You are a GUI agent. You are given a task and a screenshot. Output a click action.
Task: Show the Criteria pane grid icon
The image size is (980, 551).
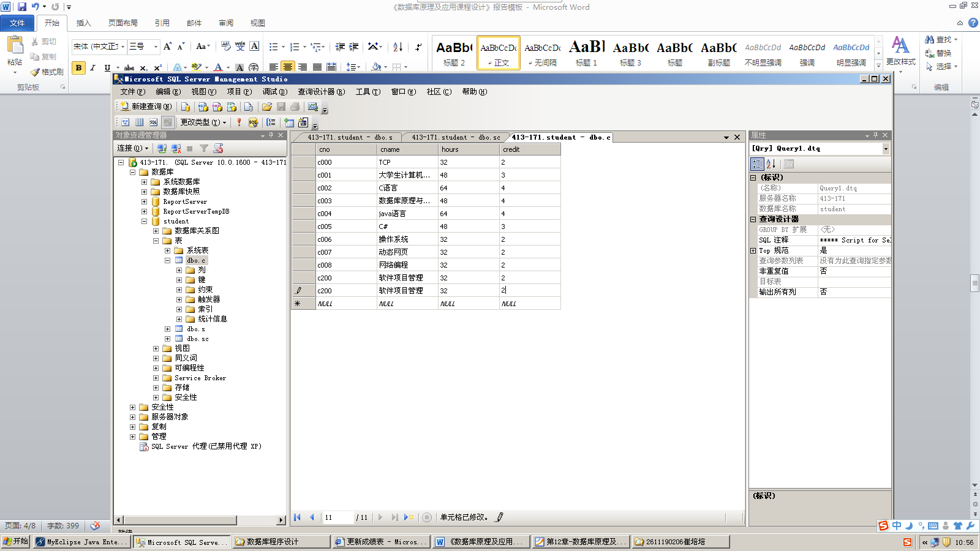point(139,122)
